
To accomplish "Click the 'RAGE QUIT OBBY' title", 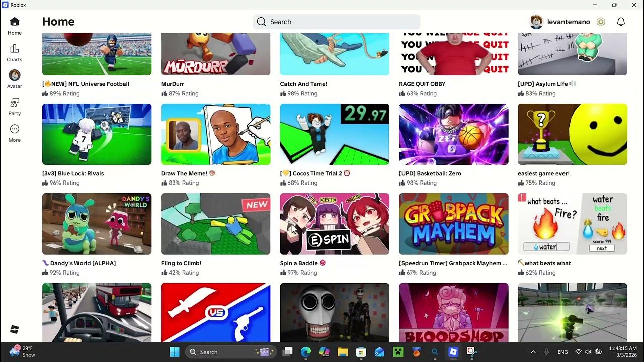I will tap(422, 84).
